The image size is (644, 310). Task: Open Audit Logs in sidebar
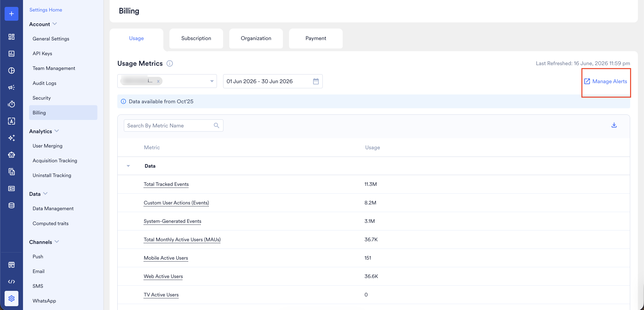pos(44,83)
